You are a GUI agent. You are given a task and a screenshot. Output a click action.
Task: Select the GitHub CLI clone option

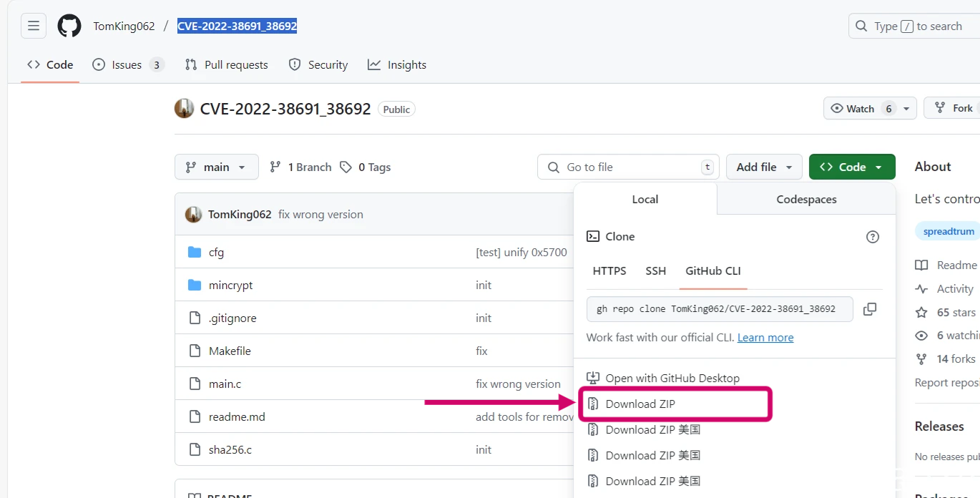[x=713, y=271]
